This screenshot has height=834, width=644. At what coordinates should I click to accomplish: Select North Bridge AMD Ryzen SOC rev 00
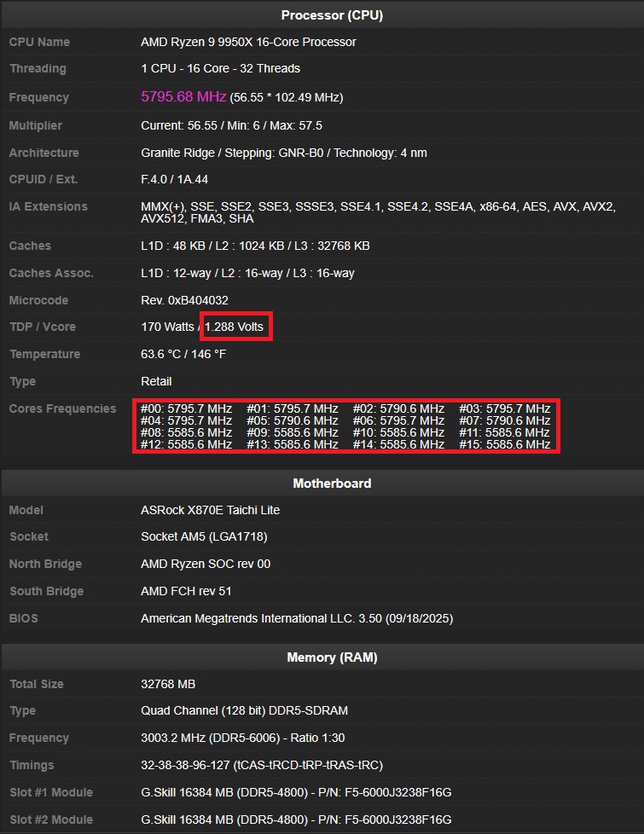(206, 564)
